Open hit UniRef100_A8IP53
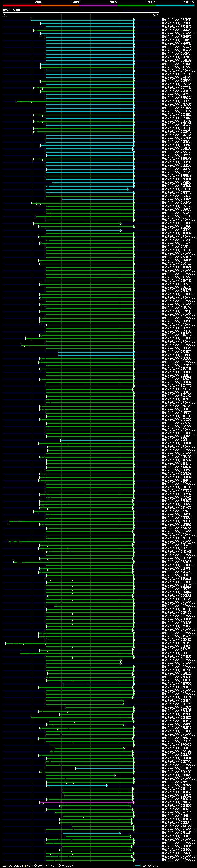 tap(177, 20)
